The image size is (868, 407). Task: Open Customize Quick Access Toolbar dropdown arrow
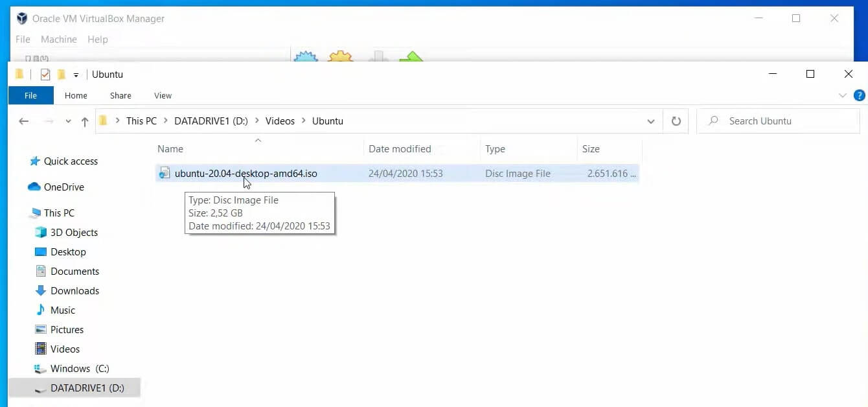pyautogui.click(x=76, y=75)
